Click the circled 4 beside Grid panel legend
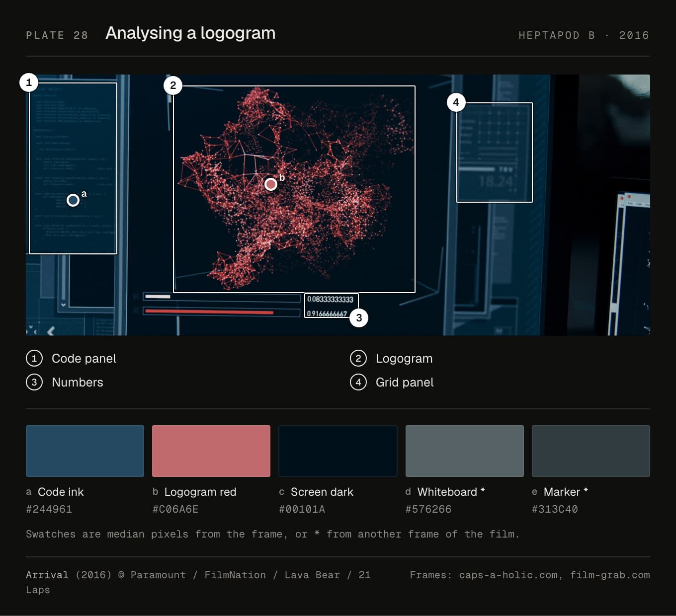Viewport: 676px width, 616px height. (x=358, y=382)
